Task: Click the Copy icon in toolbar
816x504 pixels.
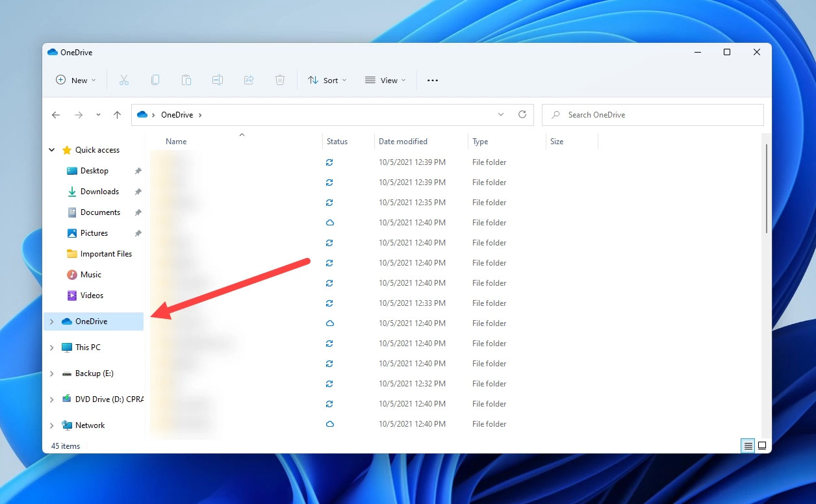Action: click(155, 80)
